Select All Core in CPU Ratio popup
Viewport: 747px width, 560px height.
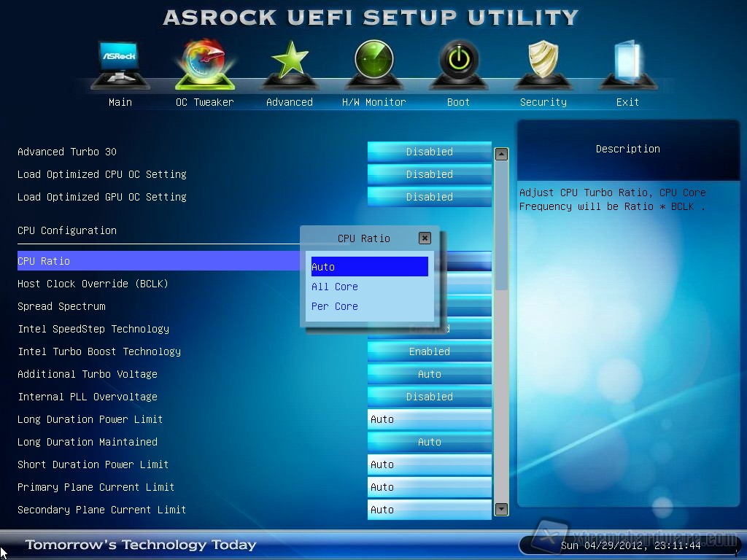(335, 287)
